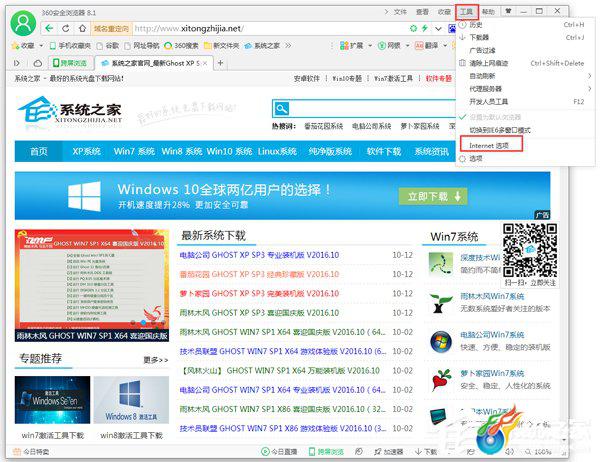Open 手机收藏夹 bookmark
This screenshot has width=600, height=462.
click(x=70, y=46)
